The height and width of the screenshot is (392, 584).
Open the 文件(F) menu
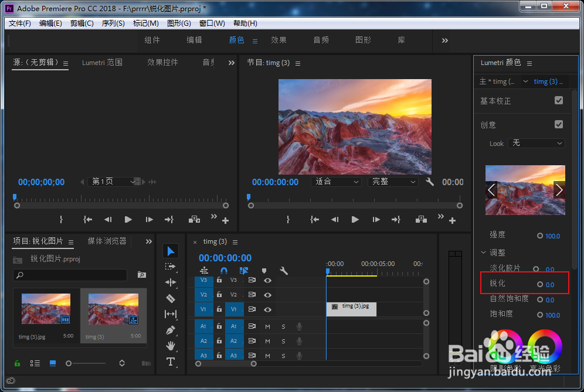click(20, 23)
